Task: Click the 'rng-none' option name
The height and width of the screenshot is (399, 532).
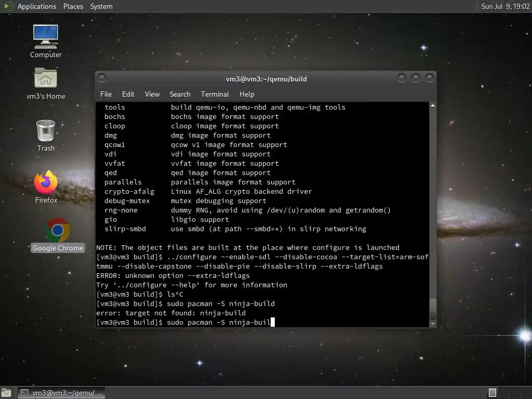Action: pyautogui.click(x=121, y=210)
